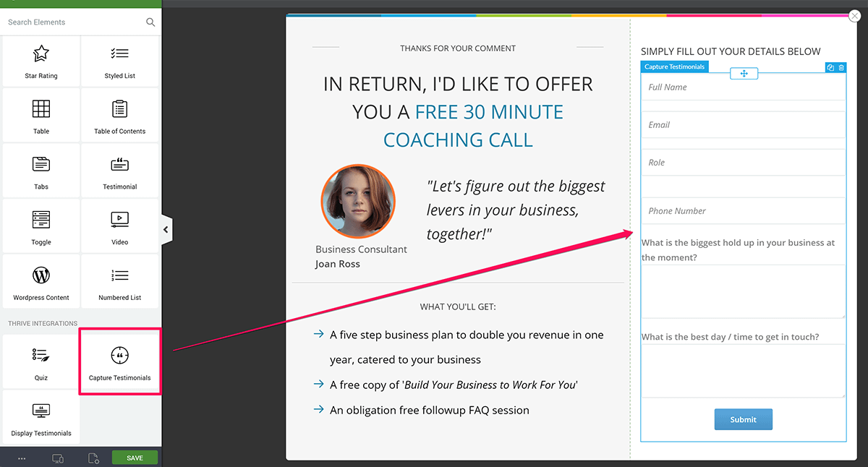Pick the Table of Contents element
Screen dimensions: 868x467
(x=119, y=116)
